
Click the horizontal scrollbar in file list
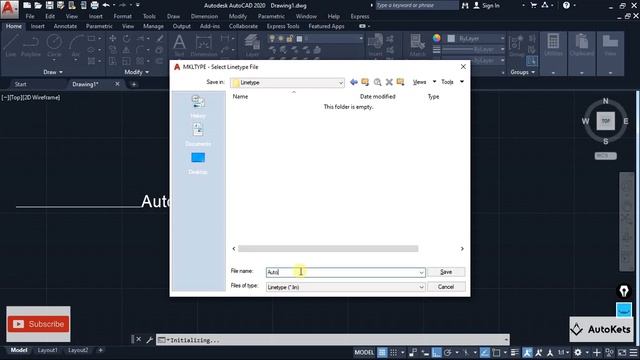pyautogui.click(x=328, y=249)
